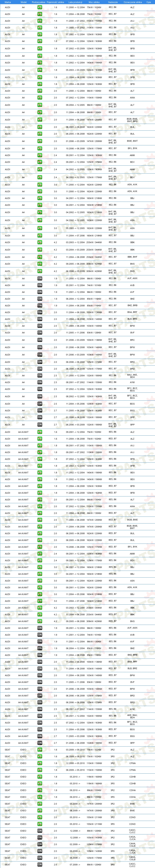Click the Oznaczenie silnika column header
This screenshot has width=155, height=868.
point(132,2)
